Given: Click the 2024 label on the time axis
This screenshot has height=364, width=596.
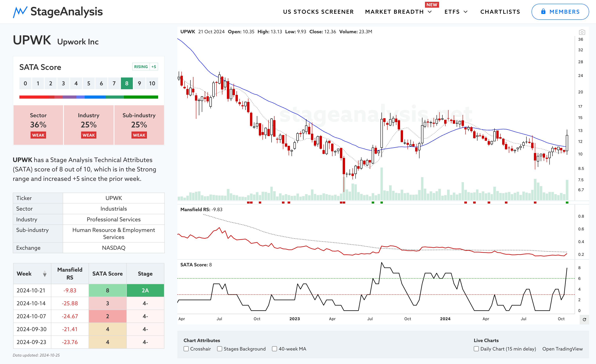Looking at the screenshot, I should tap(445, 319).
